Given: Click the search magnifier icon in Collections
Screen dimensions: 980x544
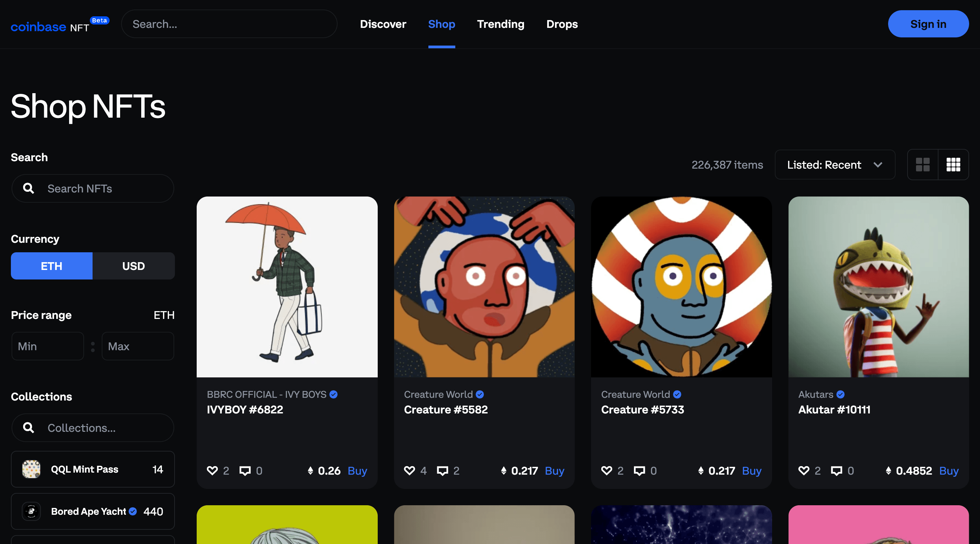Looking at the screenshot, I should (x=28, y=427).
